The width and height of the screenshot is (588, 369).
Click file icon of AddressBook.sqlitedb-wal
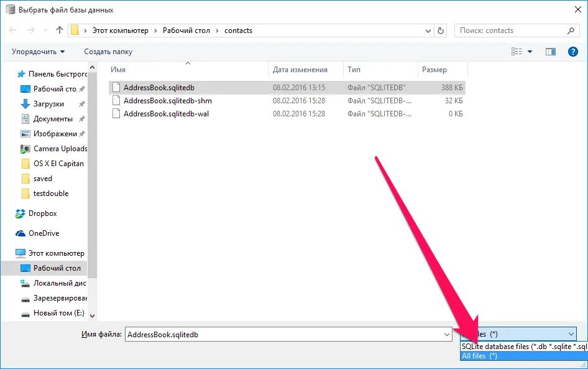(x=116, y=114)
